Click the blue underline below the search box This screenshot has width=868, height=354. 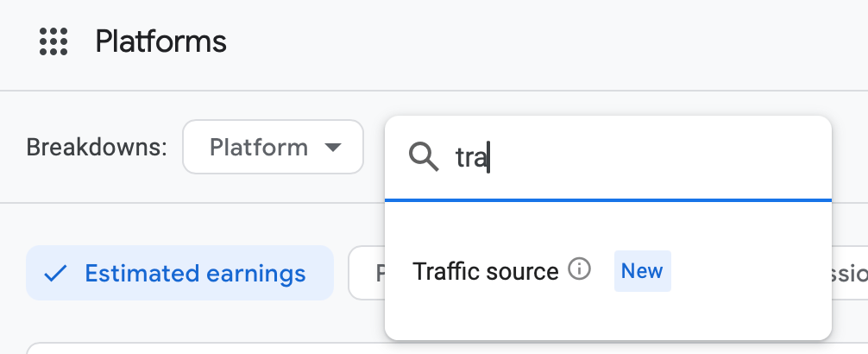(x=607, y=199)
